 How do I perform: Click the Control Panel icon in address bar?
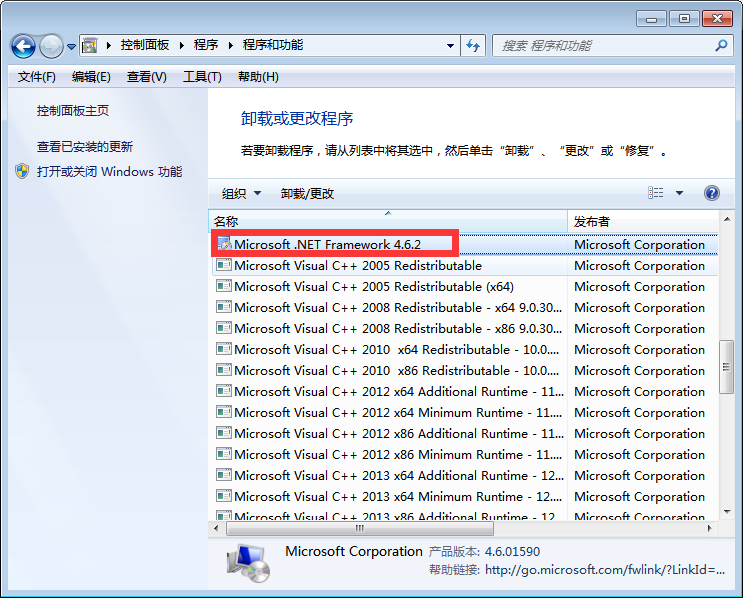[x=90, y=45]
